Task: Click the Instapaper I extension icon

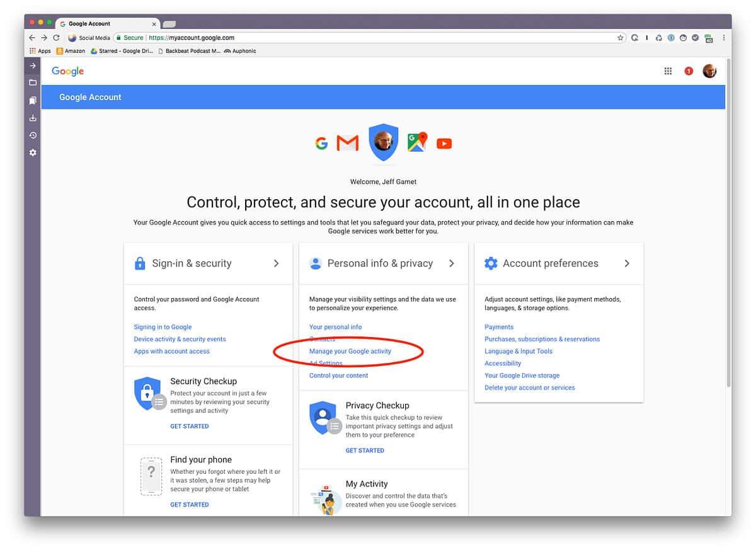Action: point(647,38)
